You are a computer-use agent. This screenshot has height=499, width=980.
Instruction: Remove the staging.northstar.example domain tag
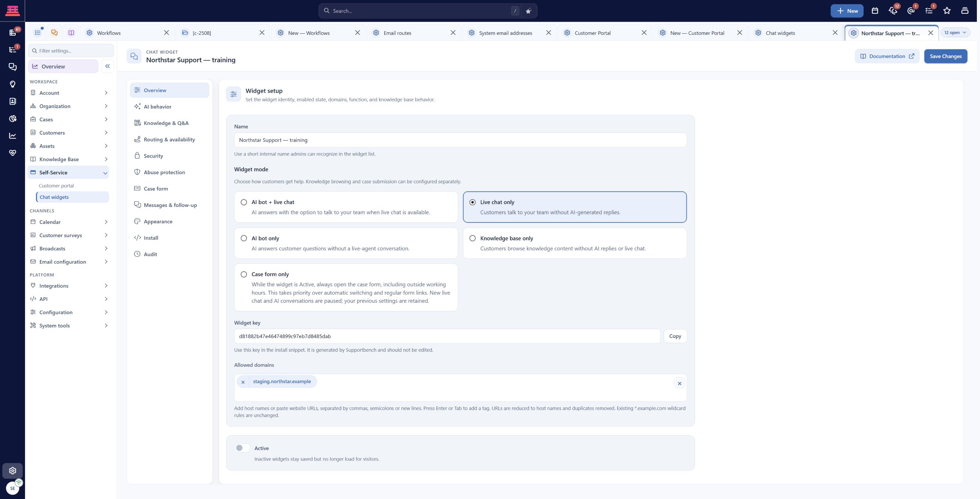click(x=243, y=382)
